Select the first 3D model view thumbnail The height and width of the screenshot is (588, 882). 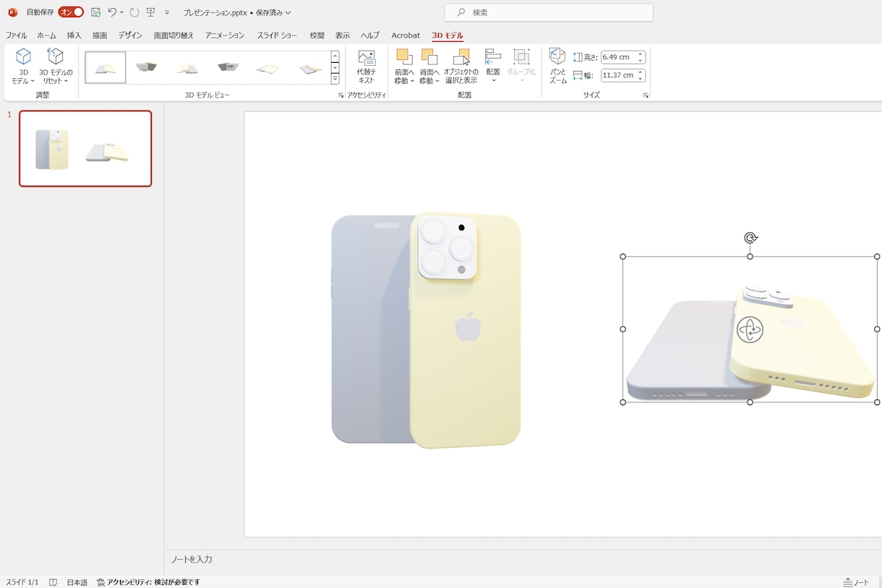106,67
